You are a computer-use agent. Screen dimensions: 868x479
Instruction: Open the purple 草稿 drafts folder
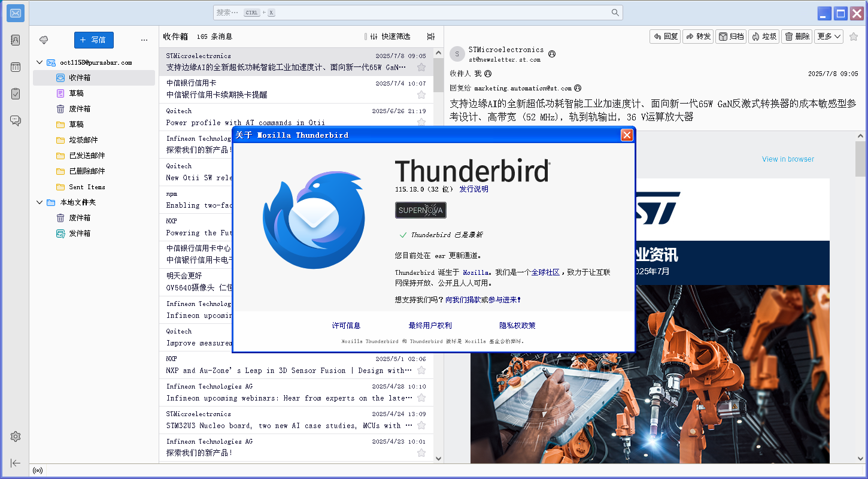(94, 93)
